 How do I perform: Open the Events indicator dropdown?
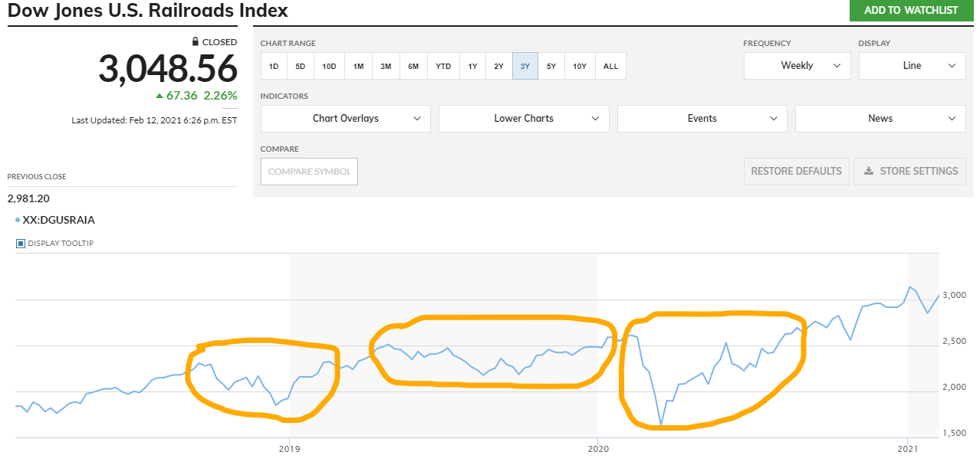pyautogui.click(x=702, y=119)
